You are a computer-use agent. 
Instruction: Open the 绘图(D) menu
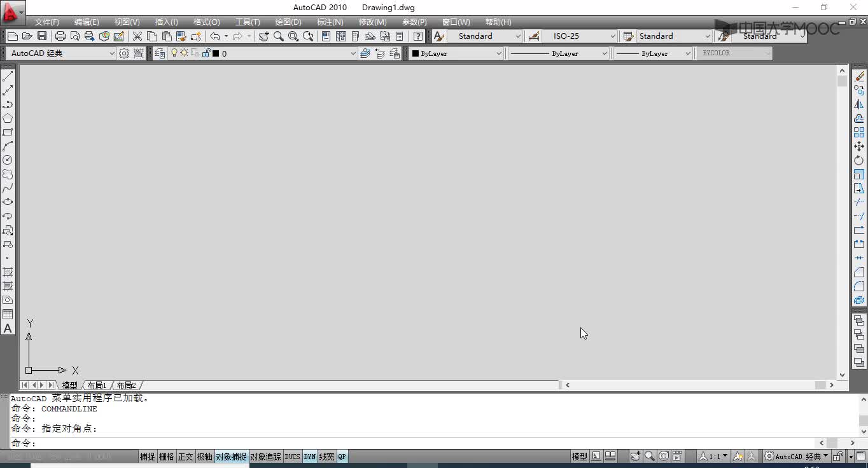coord(288,22)
